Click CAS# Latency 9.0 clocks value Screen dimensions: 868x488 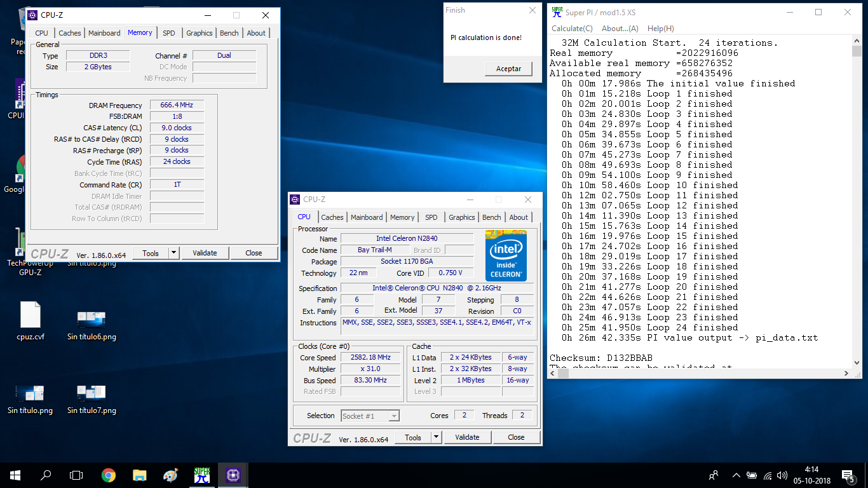(177, 128)
